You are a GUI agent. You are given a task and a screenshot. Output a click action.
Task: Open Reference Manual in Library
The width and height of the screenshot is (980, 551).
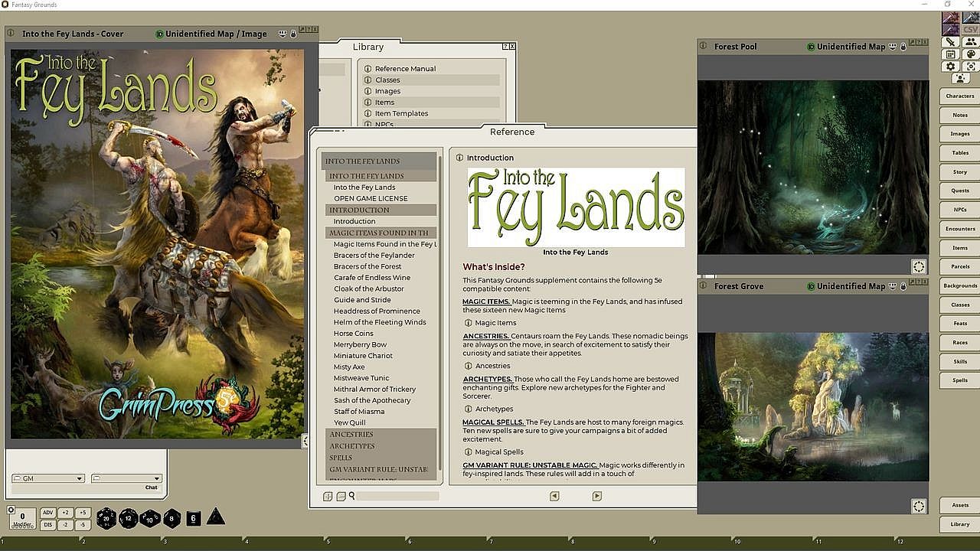(x=405, y=69)
